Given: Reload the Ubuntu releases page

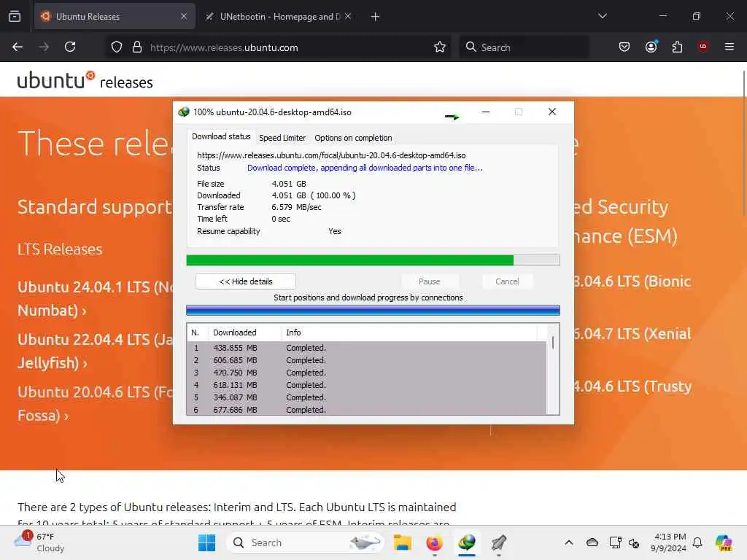Looking at the screenshot, I should pos(70,47).
